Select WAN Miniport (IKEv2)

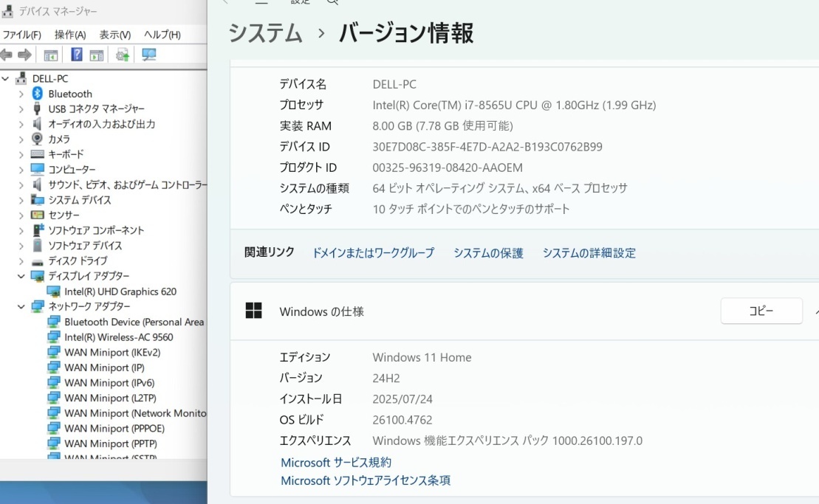click(112, 352)
